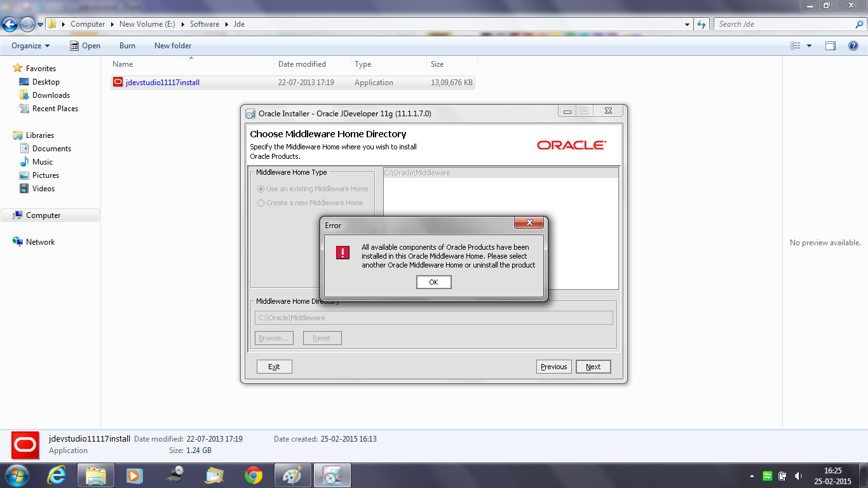The height and width of the screenshot is (488, 868).
Task: Open the Pictures library
Action: [x=46, y=175]
